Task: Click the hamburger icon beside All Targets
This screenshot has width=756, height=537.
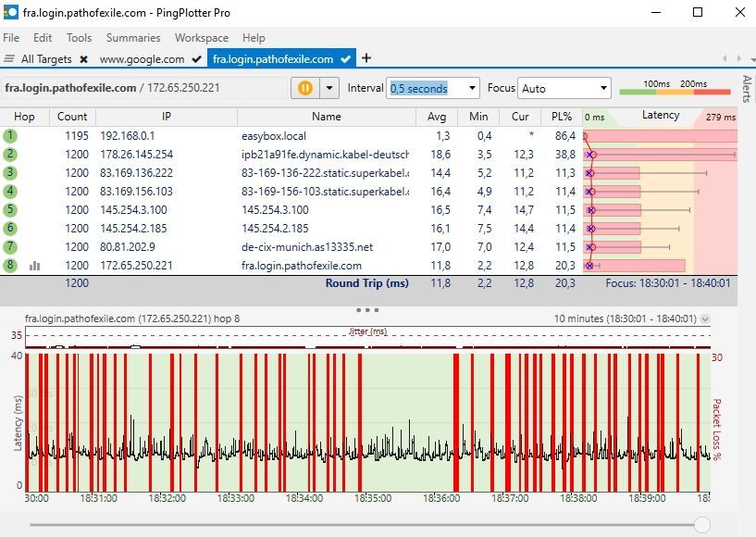Action: (9, 59)
